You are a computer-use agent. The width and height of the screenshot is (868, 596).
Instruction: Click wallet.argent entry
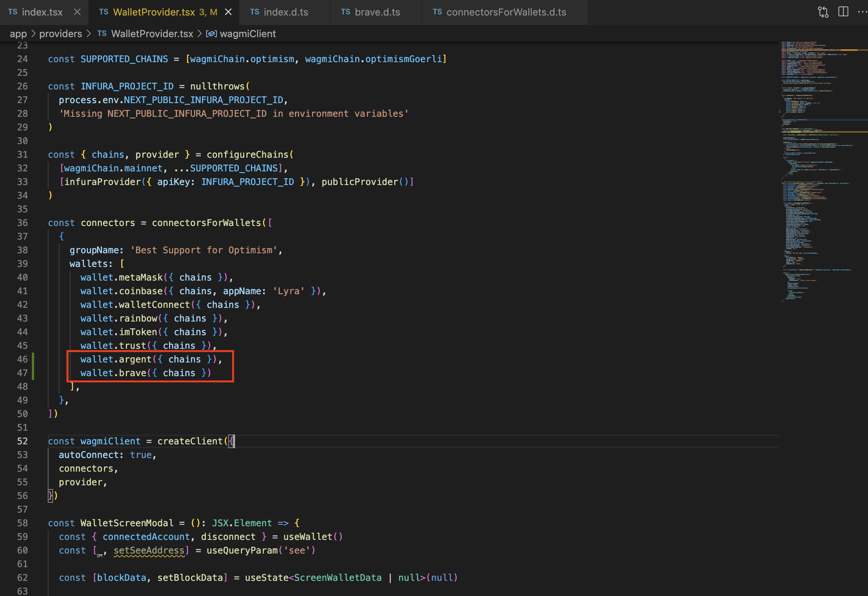pos(151,359)
